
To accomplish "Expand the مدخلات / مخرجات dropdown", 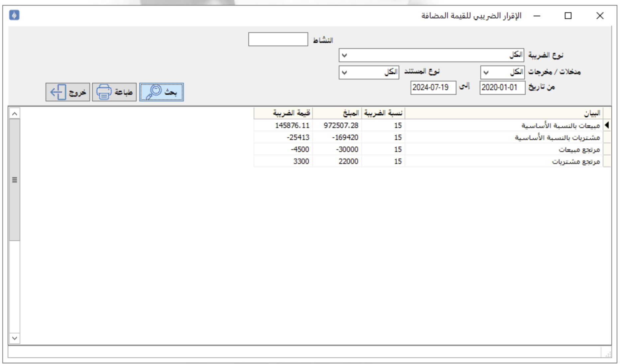I will click(502, 72).
